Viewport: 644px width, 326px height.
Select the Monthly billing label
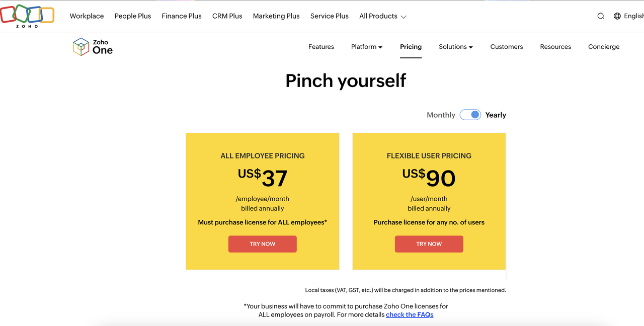[x=441, y=115]
